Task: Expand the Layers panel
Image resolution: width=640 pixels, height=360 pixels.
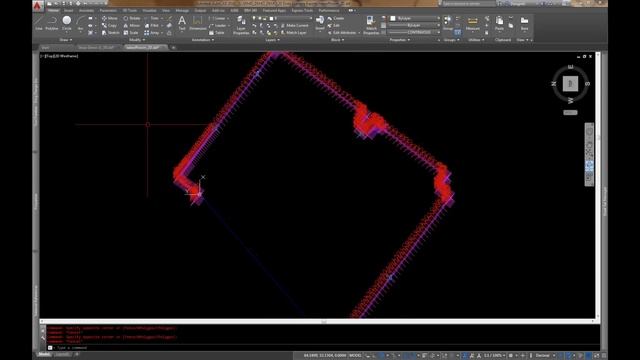Action: tap(272, 40)
